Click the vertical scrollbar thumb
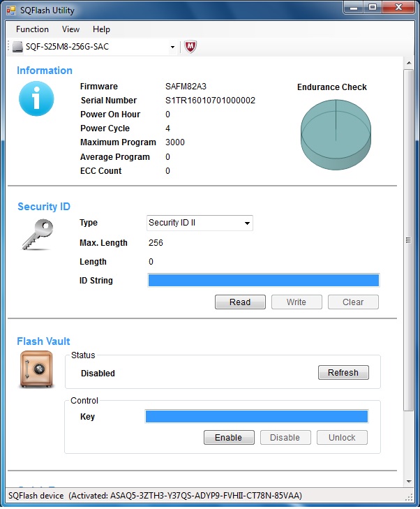Viewport: 420px width, 509px height. [x=409, y=240]
